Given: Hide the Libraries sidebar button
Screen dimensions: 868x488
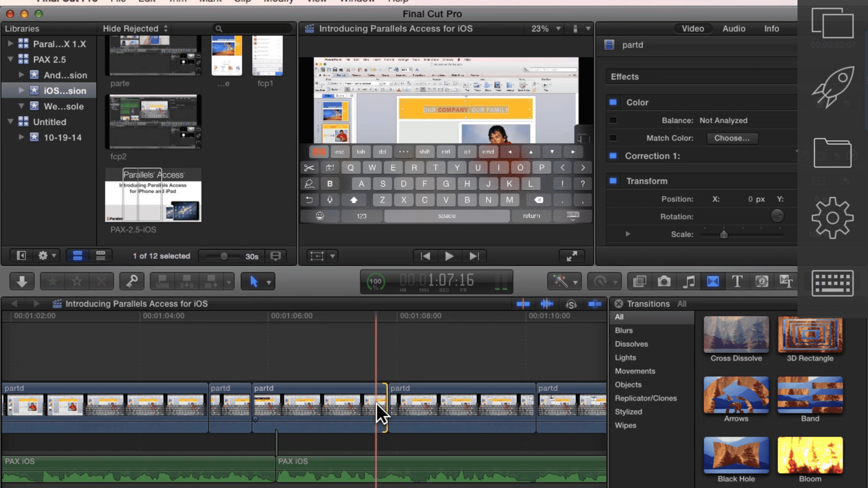Looking at the screenshot, I should 21,256.
